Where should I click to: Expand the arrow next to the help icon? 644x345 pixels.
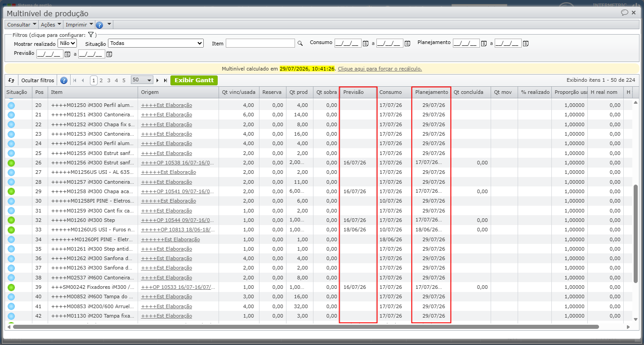[x=109, y=24]
